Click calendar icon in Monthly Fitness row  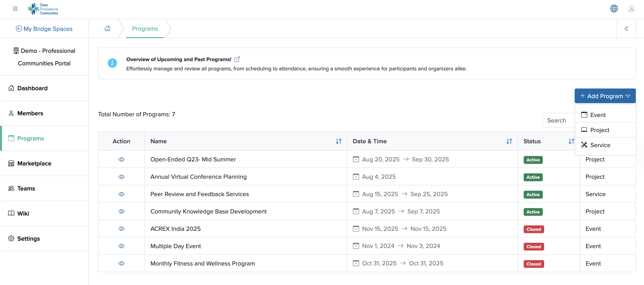pos(356,263)
